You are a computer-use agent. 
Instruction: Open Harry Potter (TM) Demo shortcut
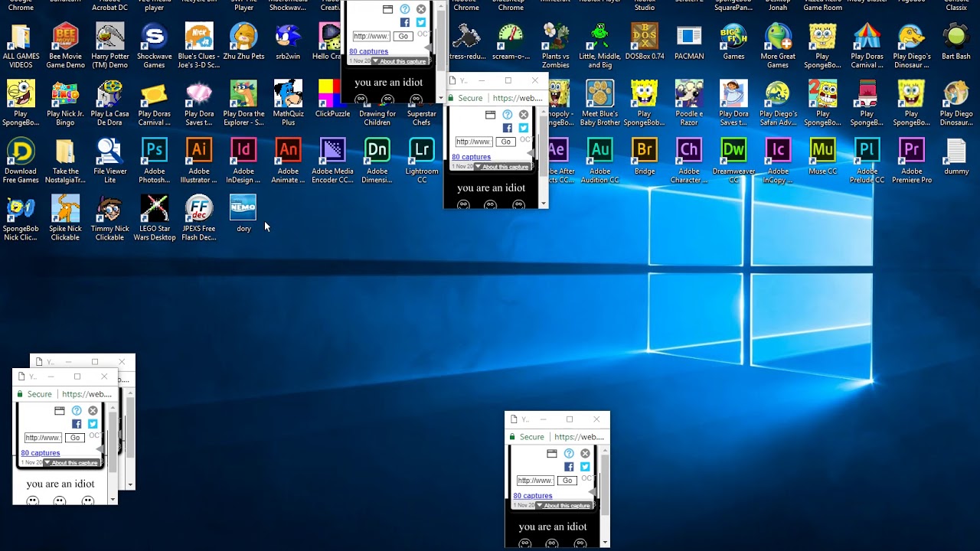coord(109,46)
